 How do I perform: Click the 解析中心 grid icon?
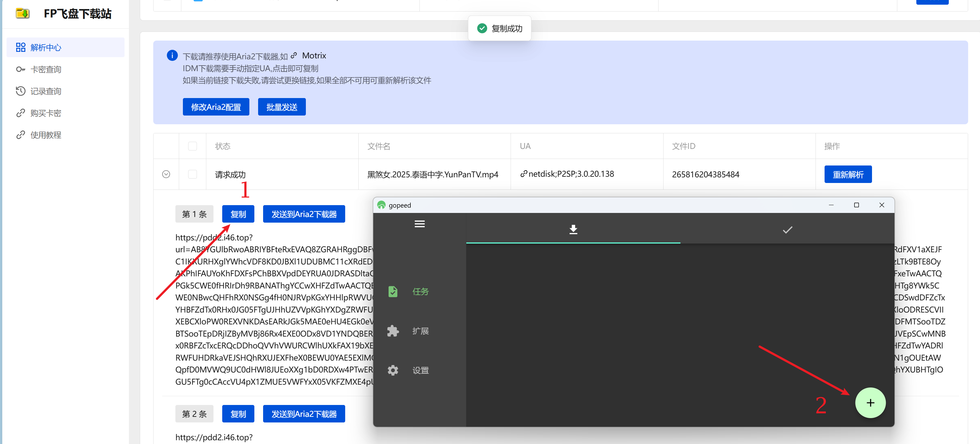[21, 47]
